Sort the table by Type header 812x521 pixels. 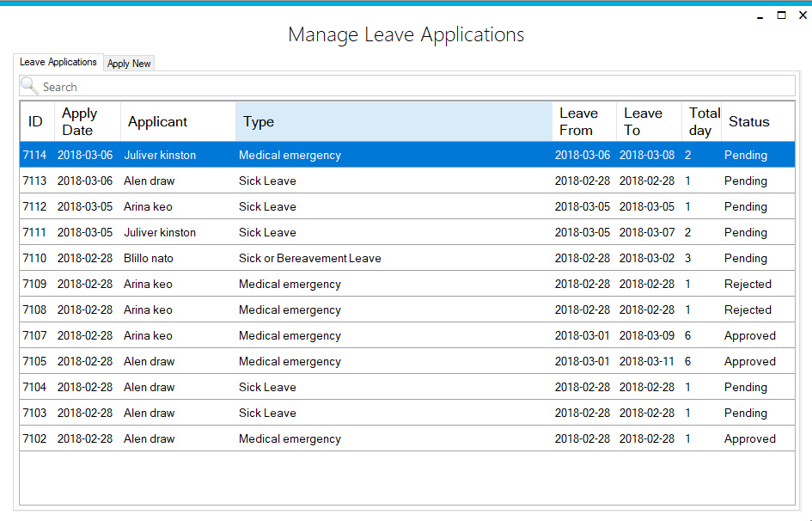(394, 122)
